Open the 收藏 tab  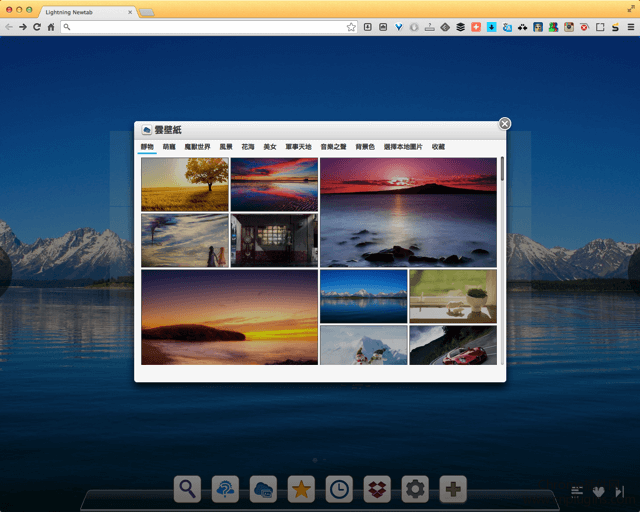(x=438, y=147)
